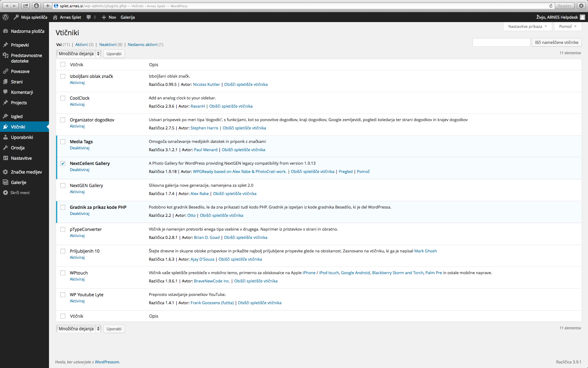This screenshot has width=588, height=368.
Task: Activate the pTypeConverter plugin
Action: pos(77,236)
